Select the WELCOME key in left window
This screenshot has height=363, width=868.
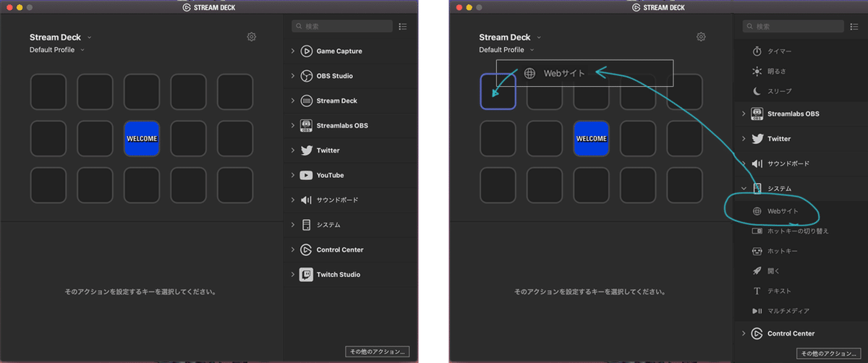click(142, 138)
